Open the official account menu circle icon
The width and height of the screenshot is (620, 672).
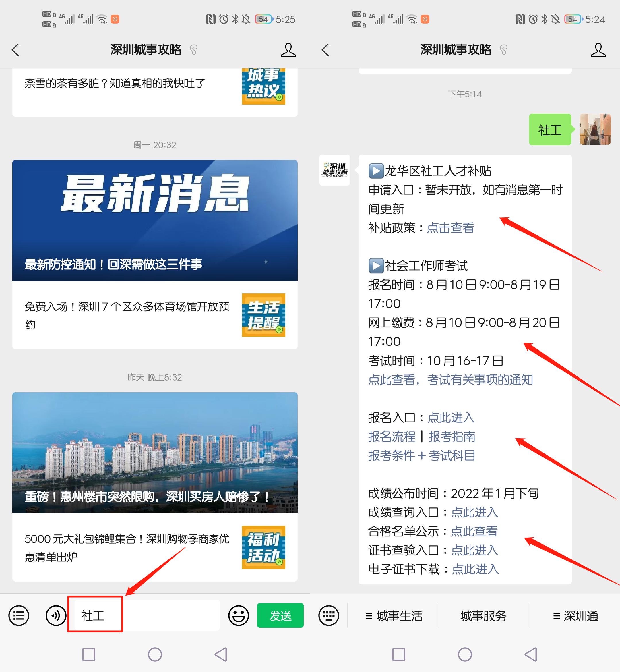[x=19, y=615]
